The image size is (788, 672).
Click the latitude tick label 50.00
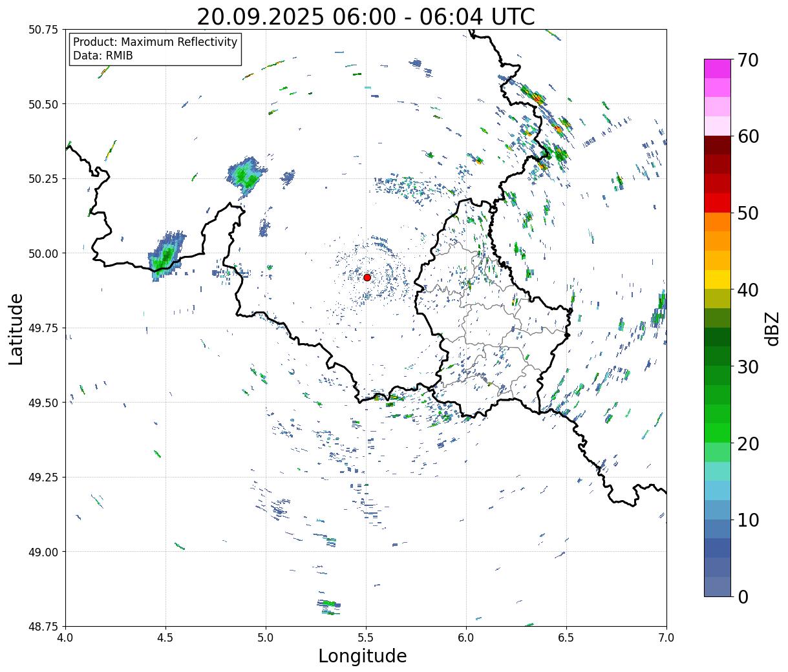tap(43, 253)
